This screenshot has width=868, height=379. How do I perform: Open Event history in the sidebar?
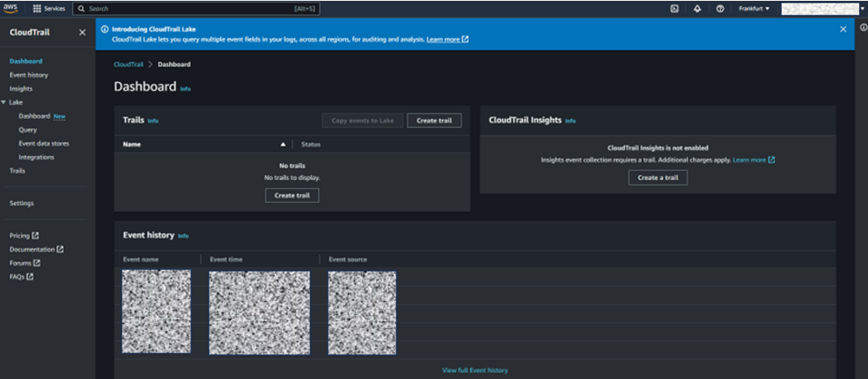point(29,75)
